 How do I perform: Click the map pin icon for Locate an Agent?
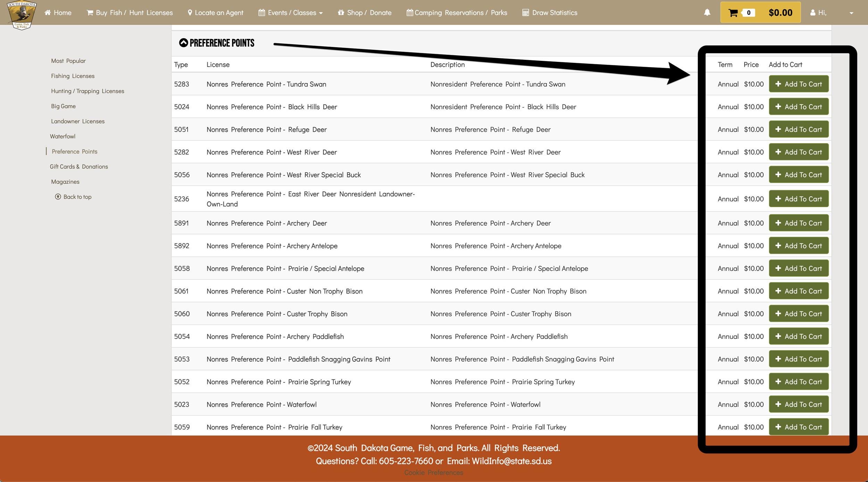pos(190,12)
